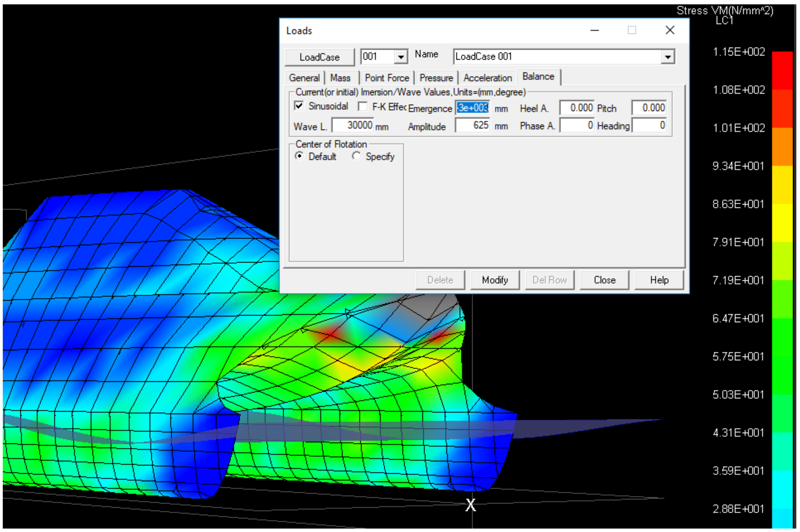800x532 pixels.
Task: Click the Heading input field
Action: tap(649, 125)
